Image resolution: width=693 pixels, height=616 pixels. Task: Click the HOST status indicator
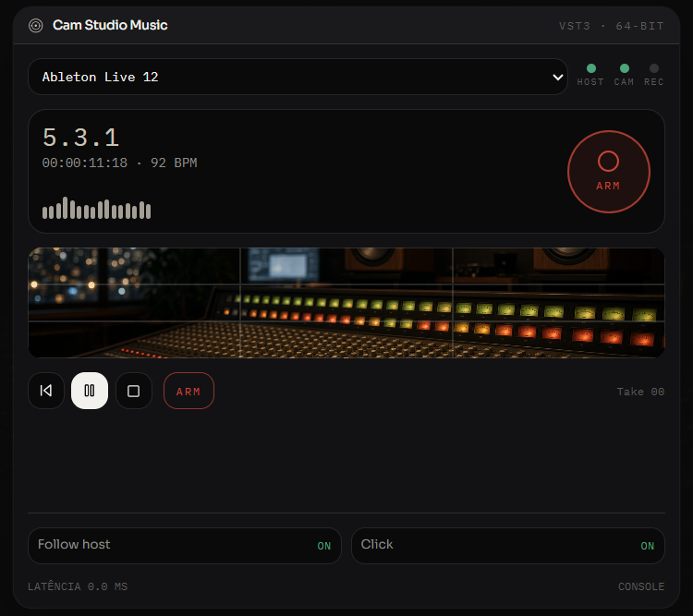[x=590, y=75]
